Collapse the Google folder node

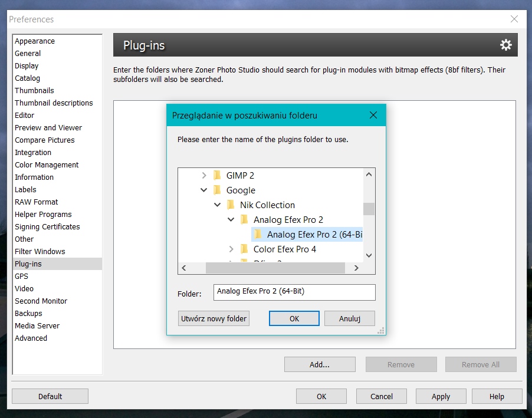point(204,190)
